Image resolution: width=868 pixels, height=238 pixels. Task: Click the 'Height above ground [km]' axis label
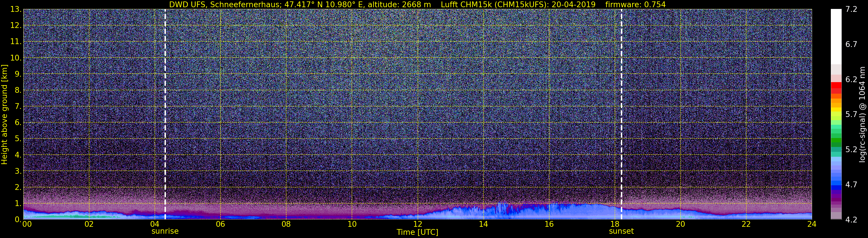point(4,115)
